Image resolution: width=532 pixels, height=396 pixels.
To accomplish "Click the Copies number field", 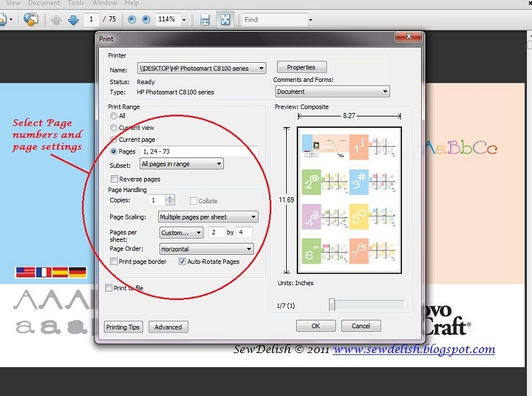I will pos(157,200).
